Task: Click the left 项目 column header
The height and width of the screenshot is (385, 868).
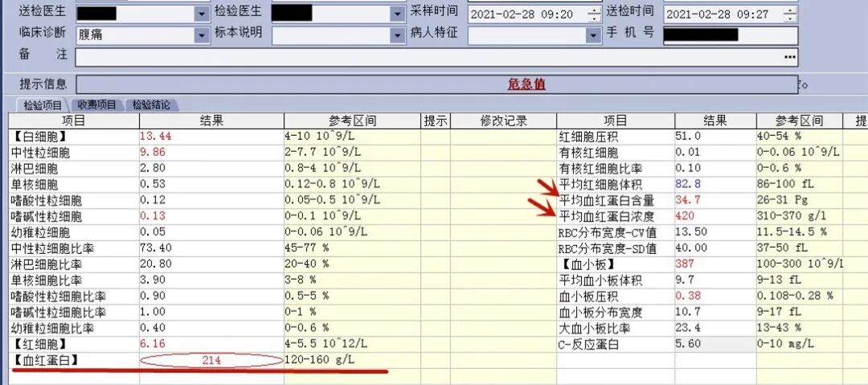Action: [x=74, y=121]
